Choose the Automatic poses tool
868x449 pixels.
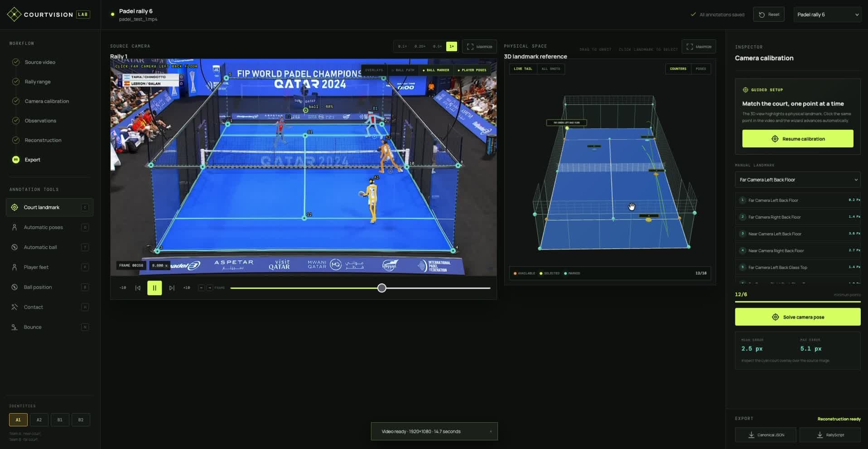(49, 227)
